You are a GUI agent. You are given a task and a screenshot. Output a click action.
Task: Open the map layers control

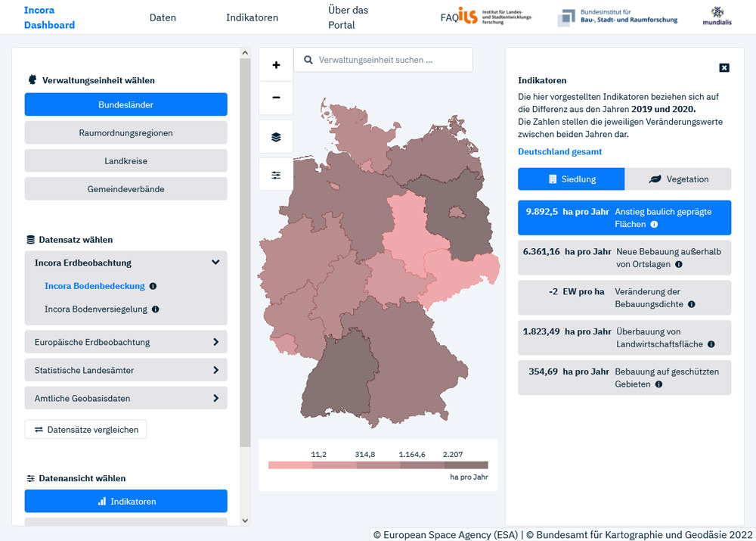tap(276, 137)
